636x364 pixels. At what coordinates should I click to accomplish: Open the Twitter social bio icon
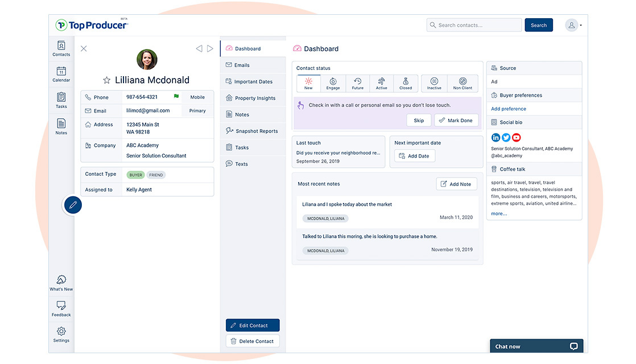(506, 137)
